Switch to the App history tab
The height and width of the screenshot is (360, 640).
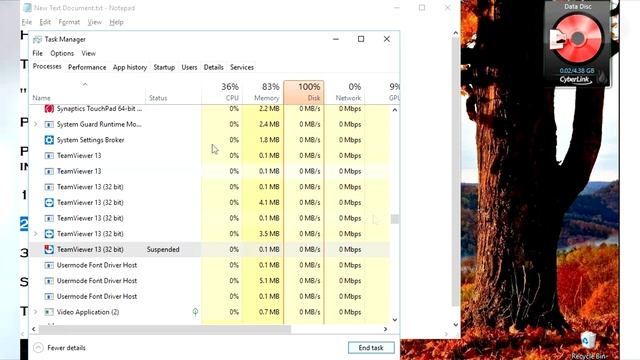[x=130, y=67]
